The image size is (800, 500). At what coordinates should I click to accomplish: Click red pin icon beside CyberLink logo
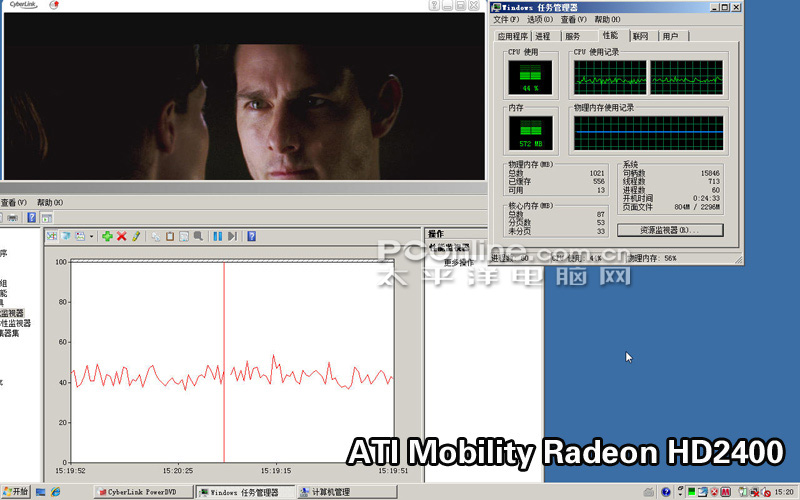coord(54,5)
